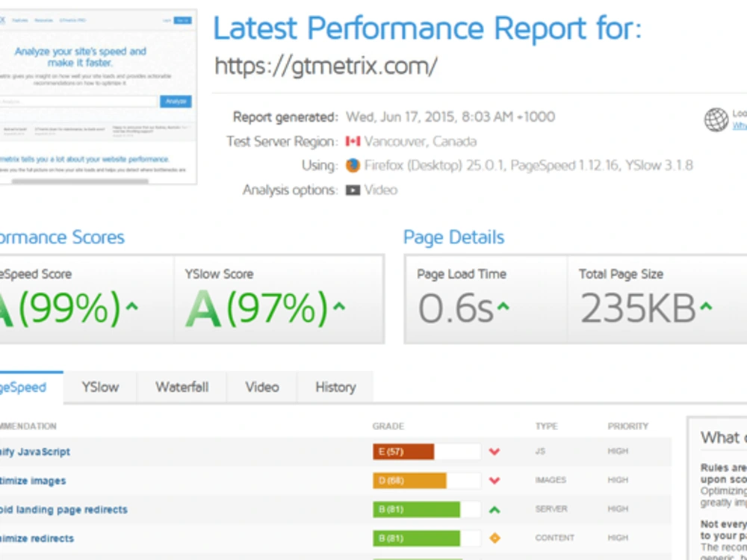This screenshot has height=560, width=747.
Task: Click the GRADE column header
Action: point(388,426)
